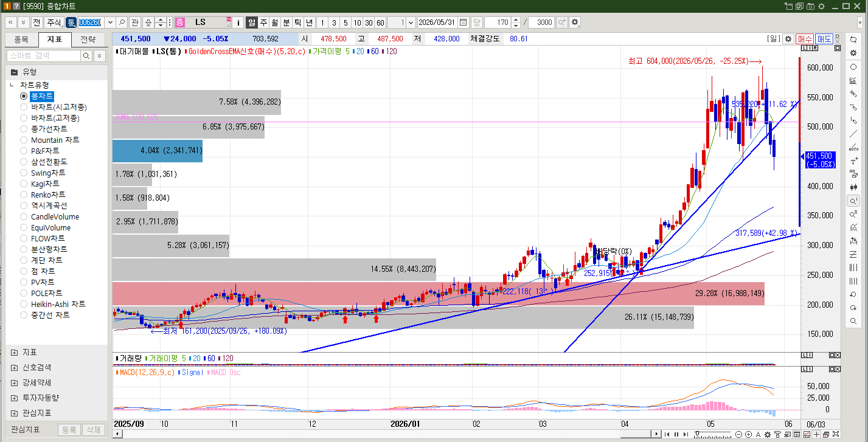Open right toolbar settings gear
This screenshot has height=442, width=868.
point(853,53)
